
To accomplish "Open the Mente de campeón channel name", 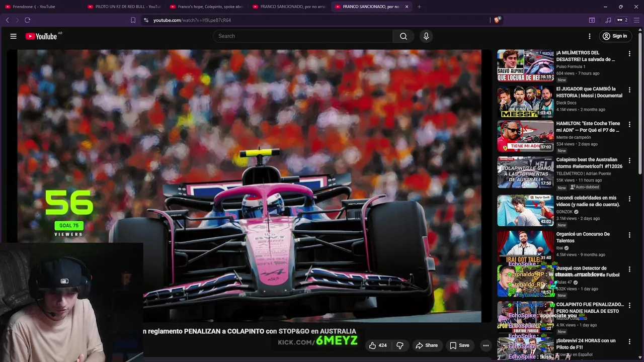I will (574, 137).
